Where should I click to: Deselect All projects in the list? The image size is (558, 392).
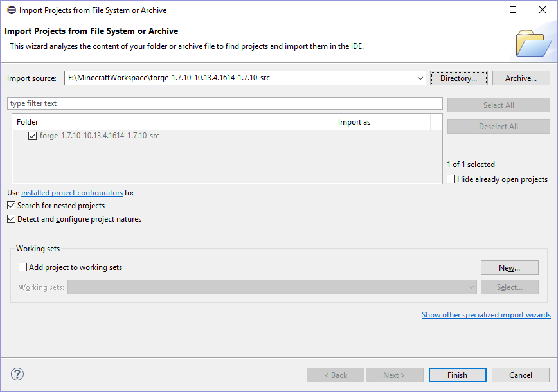(498, 127)
